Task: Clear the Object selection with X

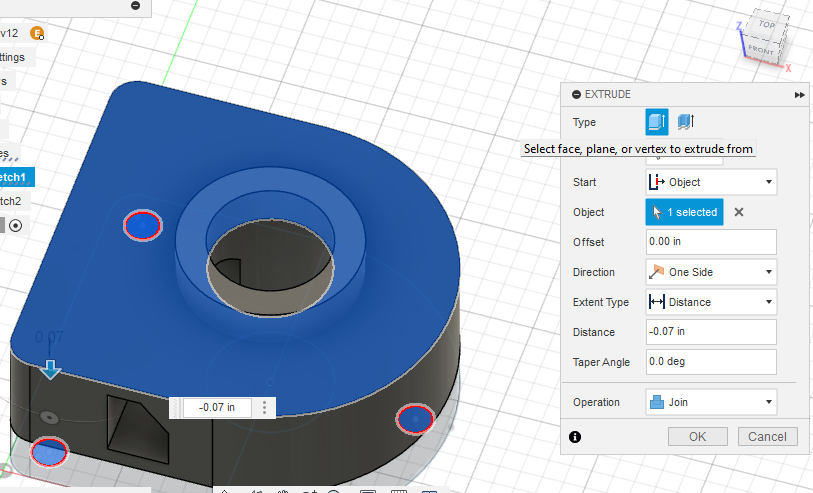Action: [x=739, y=212]
